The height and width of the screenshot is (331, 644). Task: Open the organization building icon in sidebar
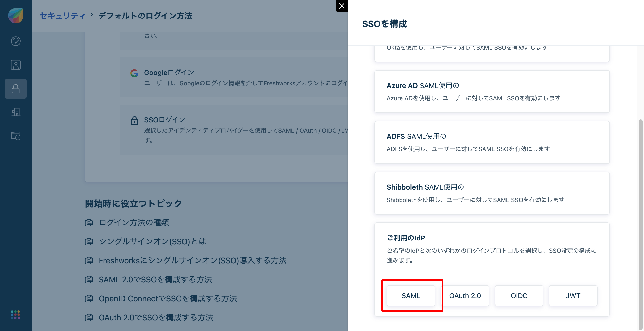click(16, 112)
